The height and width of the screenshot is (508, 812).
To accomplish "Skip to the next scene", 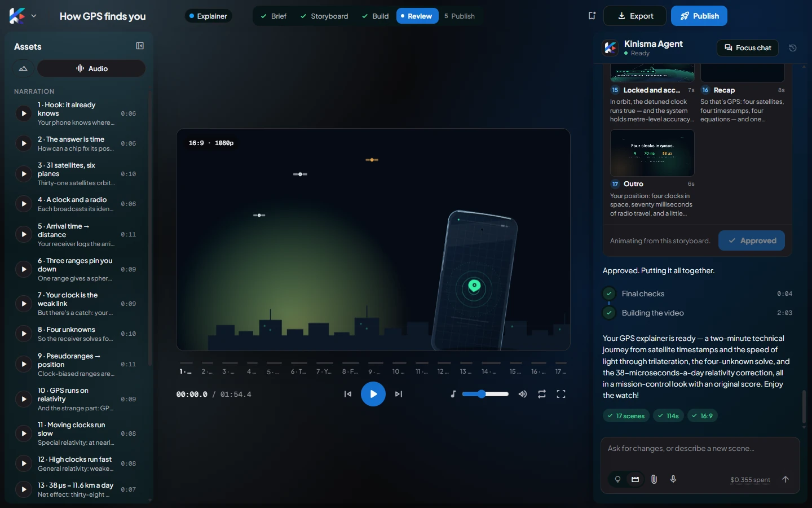I will click(399, 394).
